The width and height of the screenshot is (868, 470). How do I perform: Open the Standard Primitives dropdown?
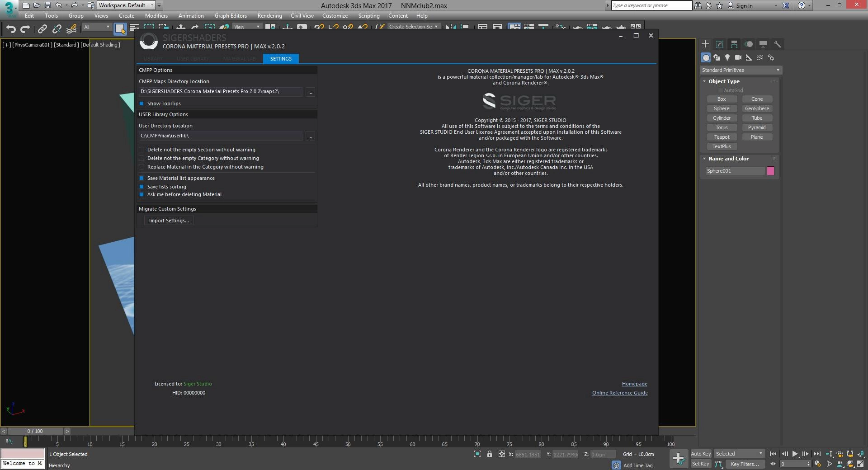[x=741, y=70]
